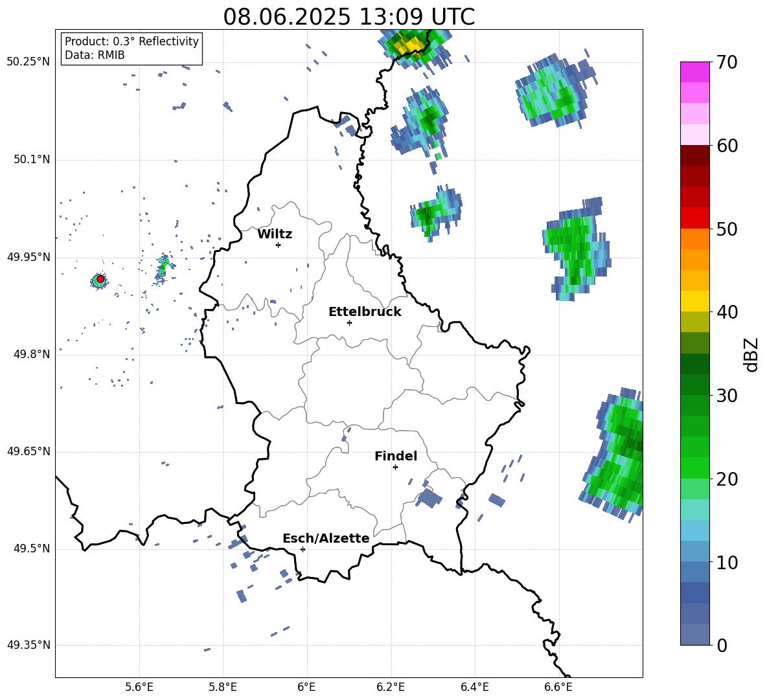Viewport: 767px width, 700px height.
Task: Click the 5.8°E longitude label
Action: [223, 687]
